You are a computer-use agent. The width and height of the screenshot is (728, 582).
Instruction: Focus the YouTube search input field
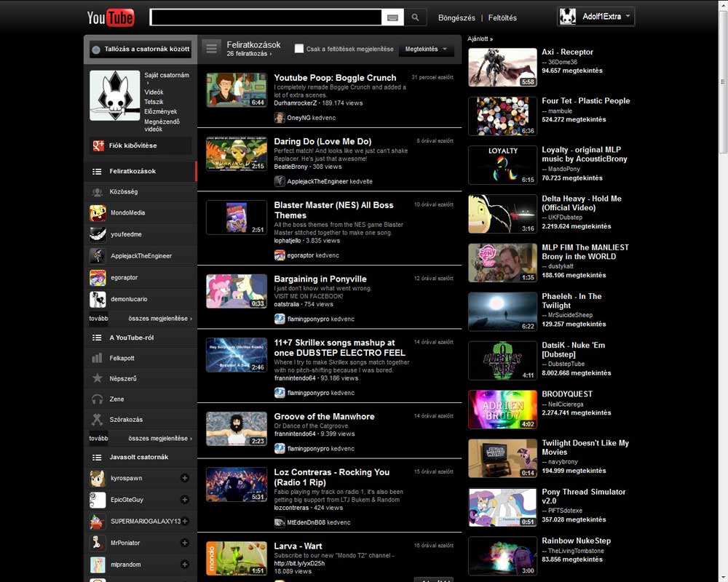tap(266, 17)
